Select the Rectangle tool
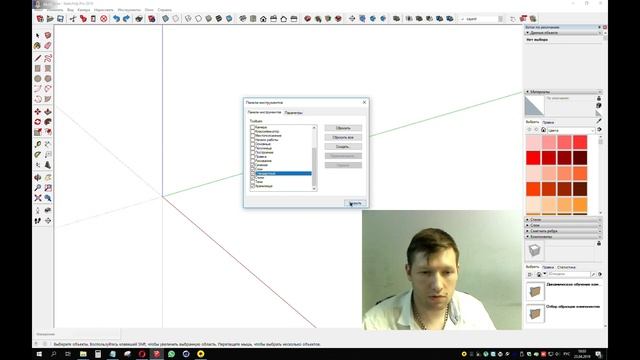This screenshot has width=640, height=360. (38, 69)
